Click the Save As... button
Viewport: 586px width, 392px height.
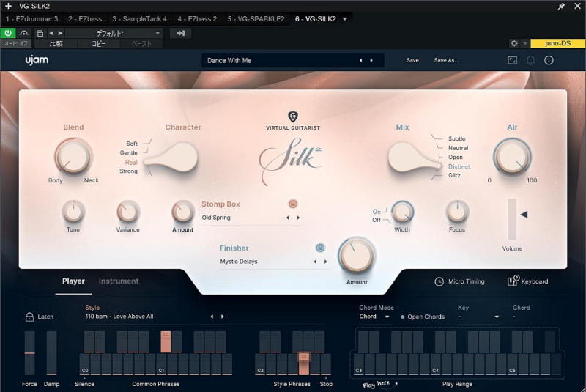pos(446,60)
